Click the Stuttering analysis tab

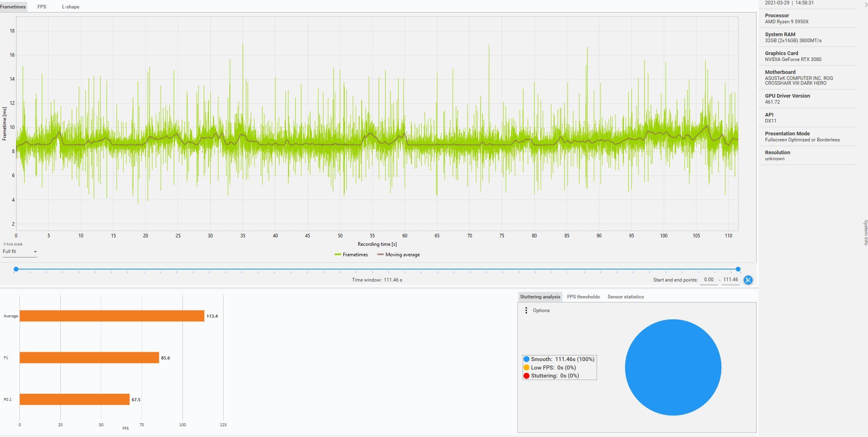pos(540,296)
